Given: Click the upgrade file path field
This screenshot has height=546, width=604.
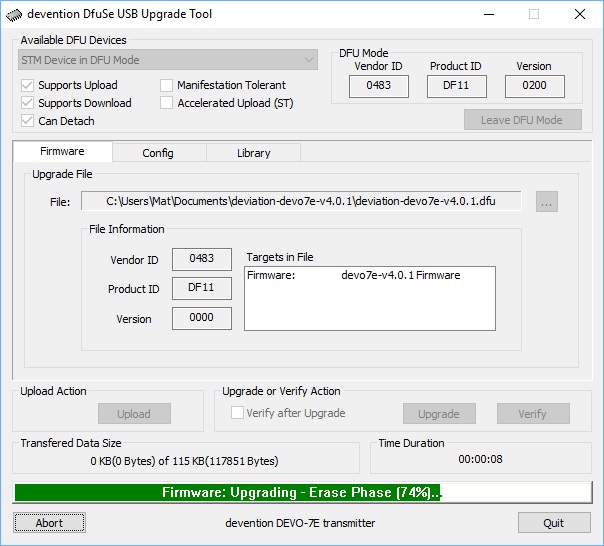Looking at the screenshot, I should (301, 201).
